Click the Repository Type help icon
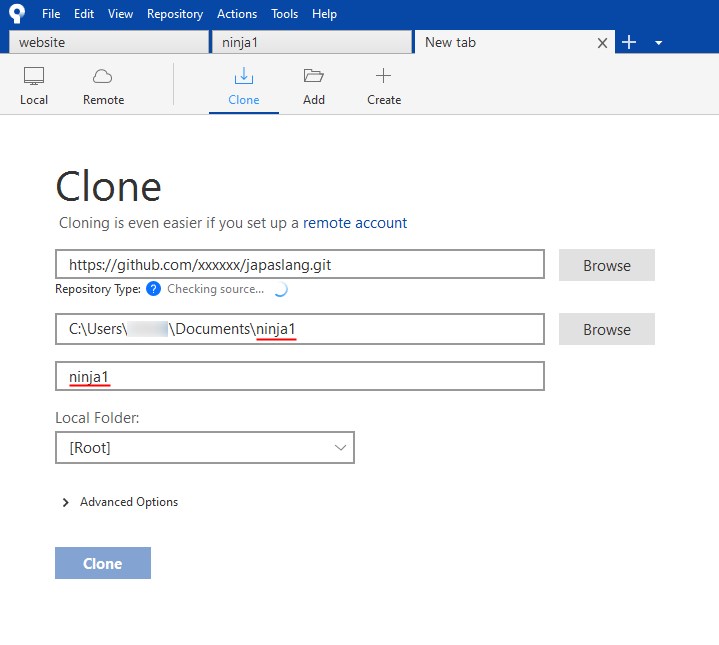Screen dimensions: 719x645 point(153,289)
